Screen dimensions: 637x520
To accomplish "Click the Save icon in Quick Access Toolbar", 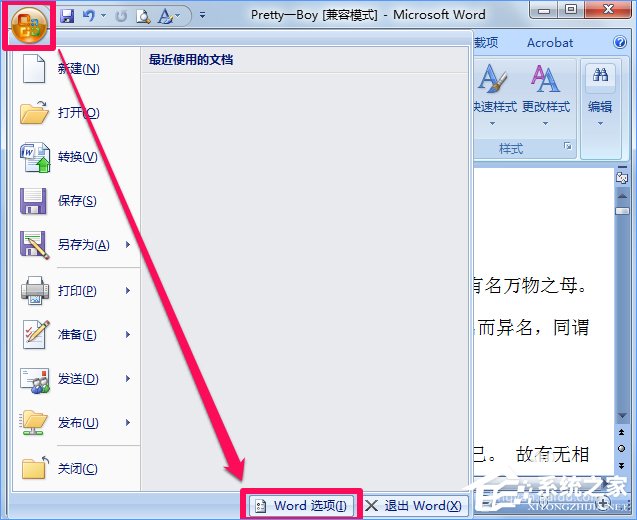I will (67, 16).
